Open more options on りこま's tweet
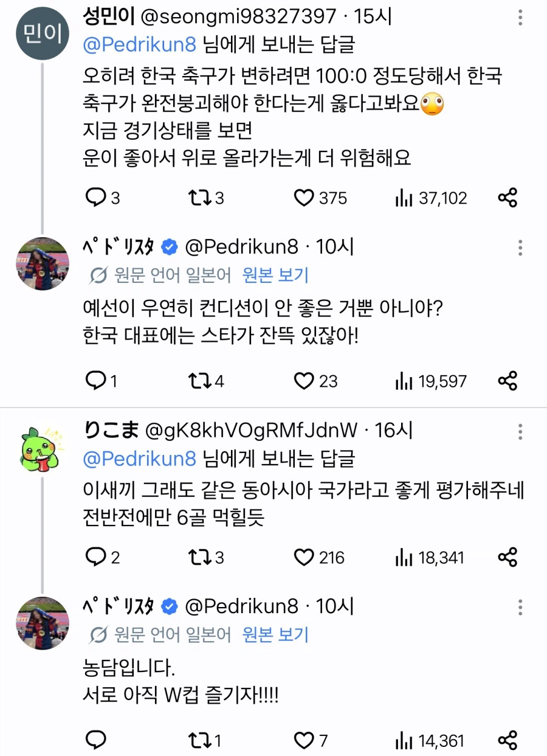547x756 pixels. [x=520, y=432]
